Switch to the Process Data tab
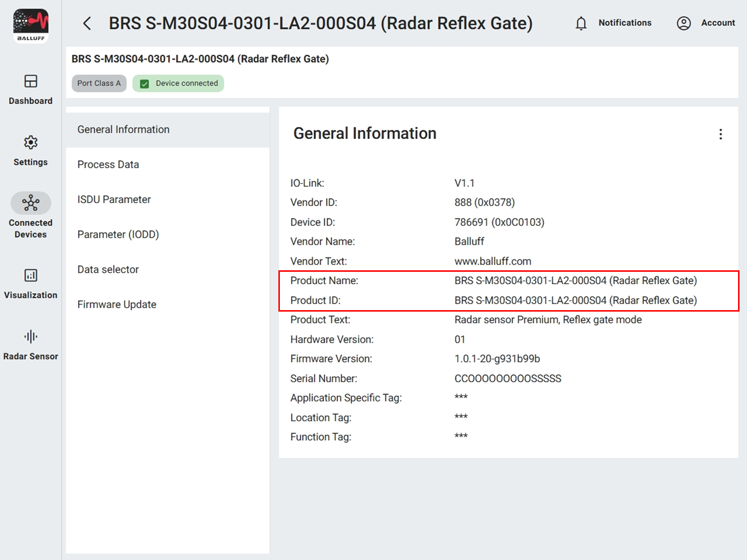747x560 pixels. tap(108, 165)
